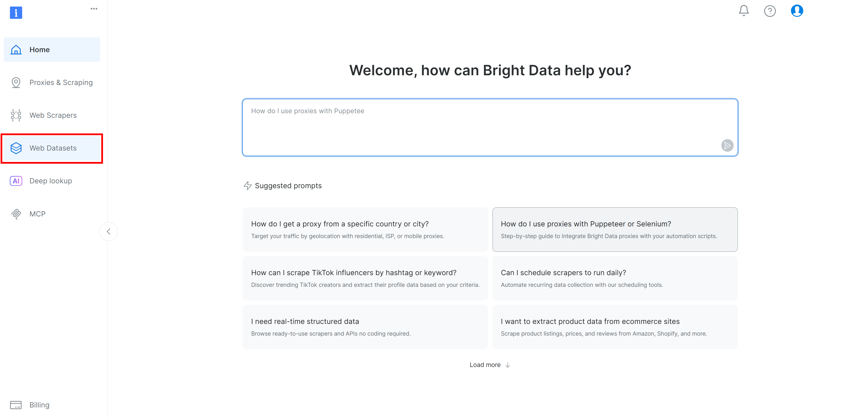Open help with the question mark icon

coord(770,11)
